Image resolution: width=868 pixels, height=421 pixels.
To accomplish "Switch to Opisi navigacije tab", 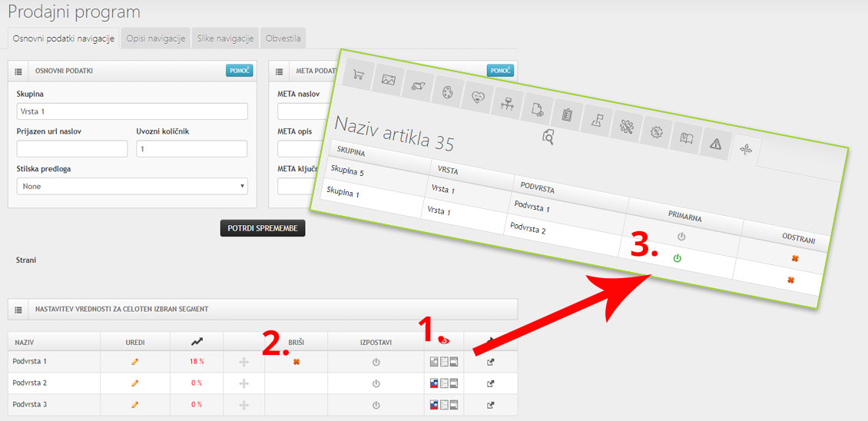I will (x=156, y=38).
